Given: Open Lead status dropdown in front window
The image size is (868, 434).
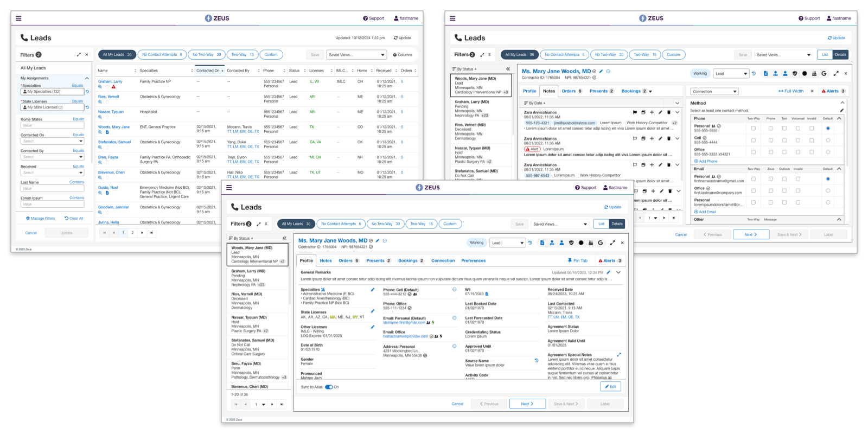Looking at the screenshot, I should point(507,243).
